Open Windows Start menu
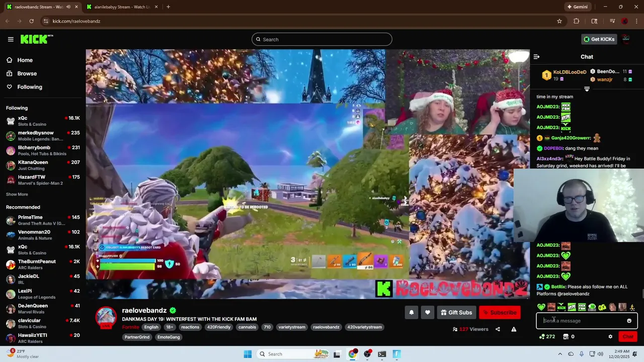 [x=248, y=354]
